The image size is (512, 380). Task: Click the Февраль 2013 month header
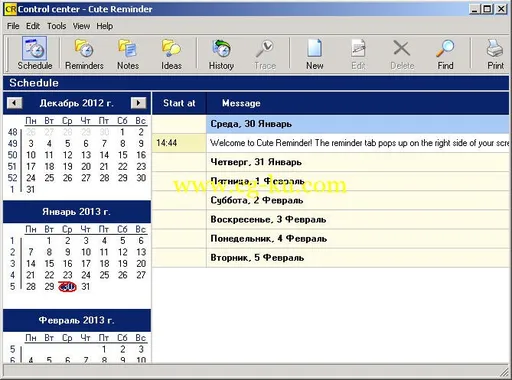pyautogui.click(x=76, y=320)
